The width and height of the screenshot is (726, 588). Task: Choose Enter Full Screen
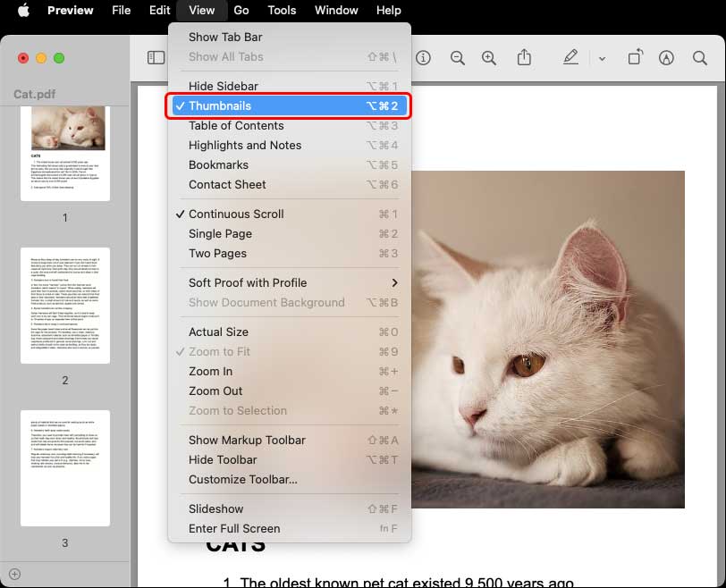(290, 529)
